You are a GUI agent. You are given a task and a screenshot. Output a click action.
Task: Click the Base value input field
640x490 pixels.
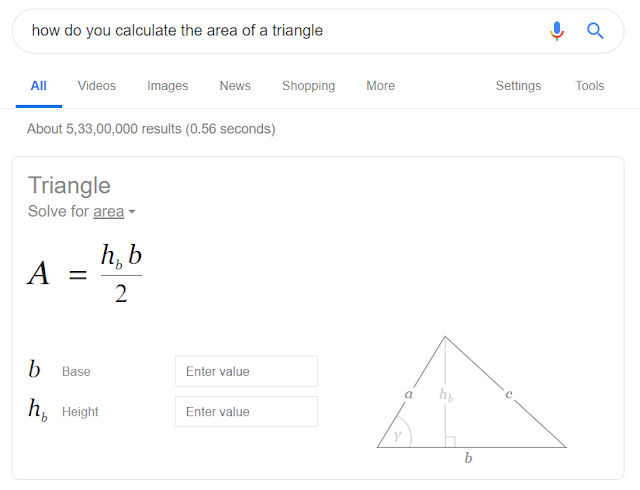coord(247,371)
